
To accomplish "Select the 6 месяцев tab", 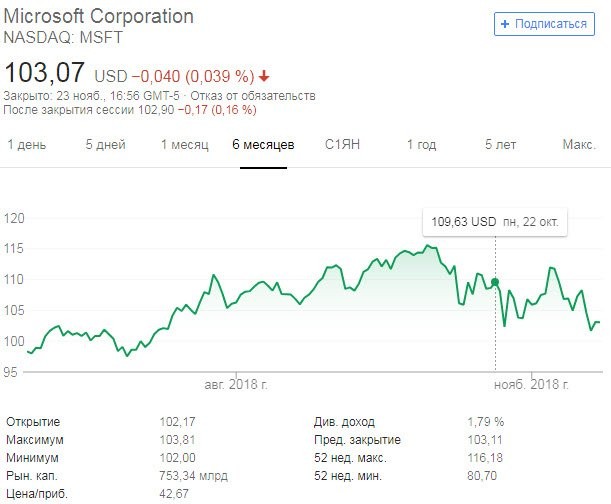I will pos(263,145).
